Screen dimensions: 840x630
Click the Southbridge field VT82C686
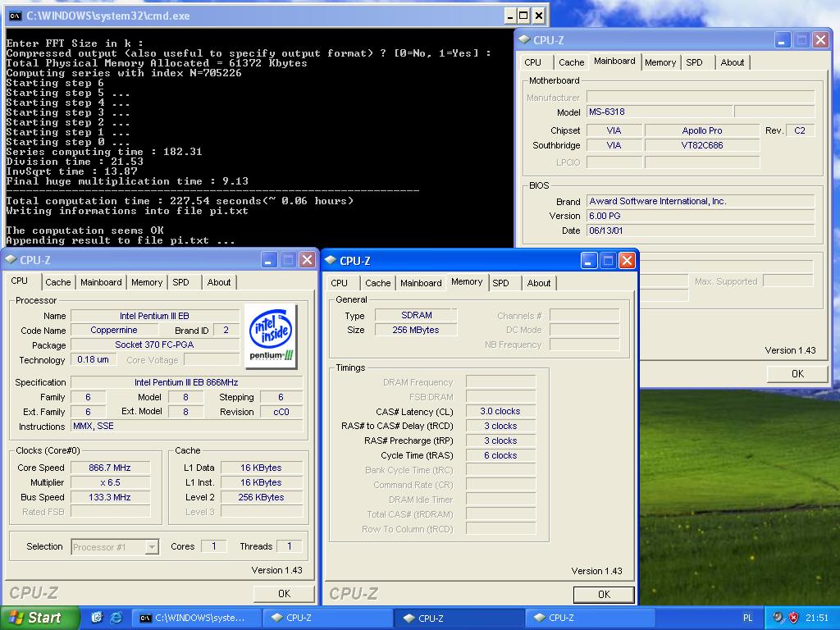[x=702, y=145]
